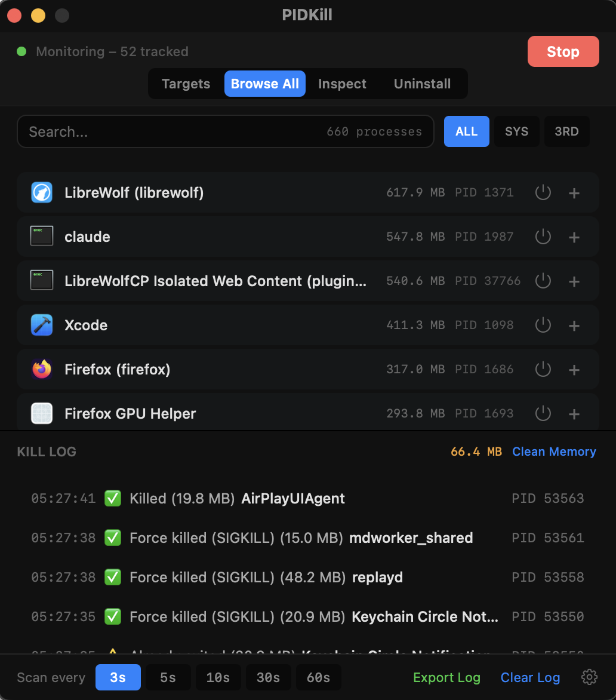This screenshot has width=616, height=700.
Task: Kill LibreWolf with its power icon
Action: click(543, 192)
